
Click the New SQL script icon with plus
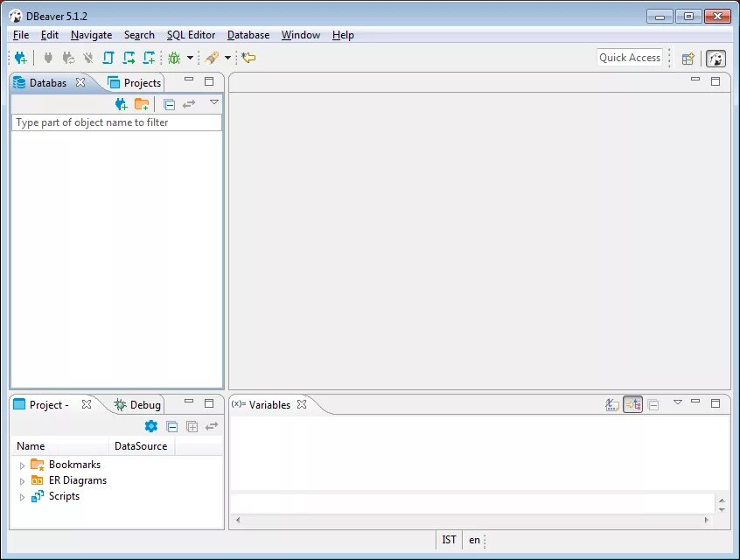149,58
